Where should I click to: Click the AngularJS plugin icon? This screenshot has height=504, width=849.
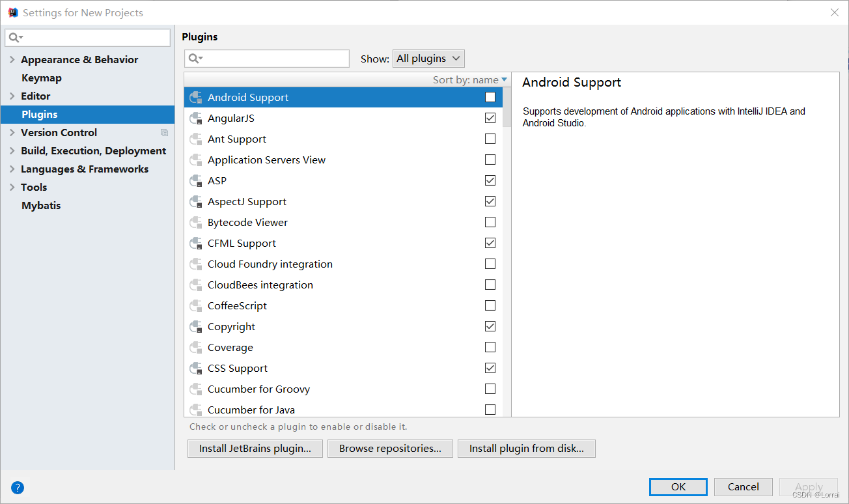[x=195, y=119]
